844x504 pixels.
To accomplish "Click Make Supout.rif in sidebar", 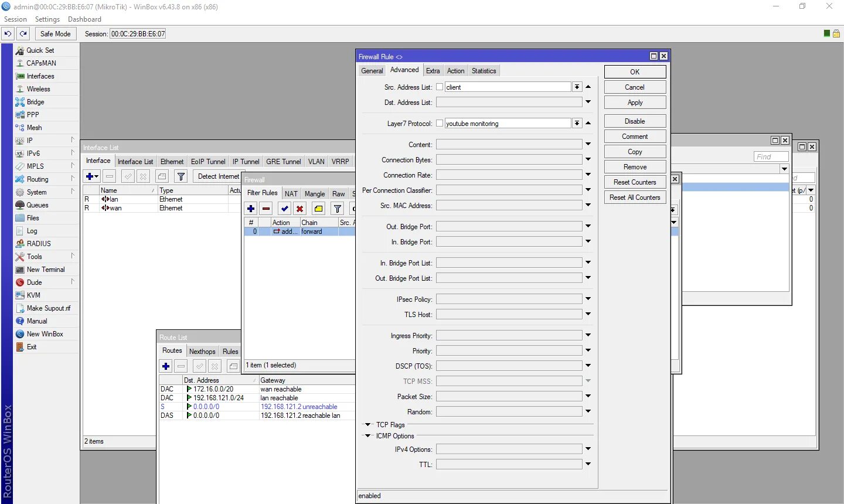I will [48, 308].
